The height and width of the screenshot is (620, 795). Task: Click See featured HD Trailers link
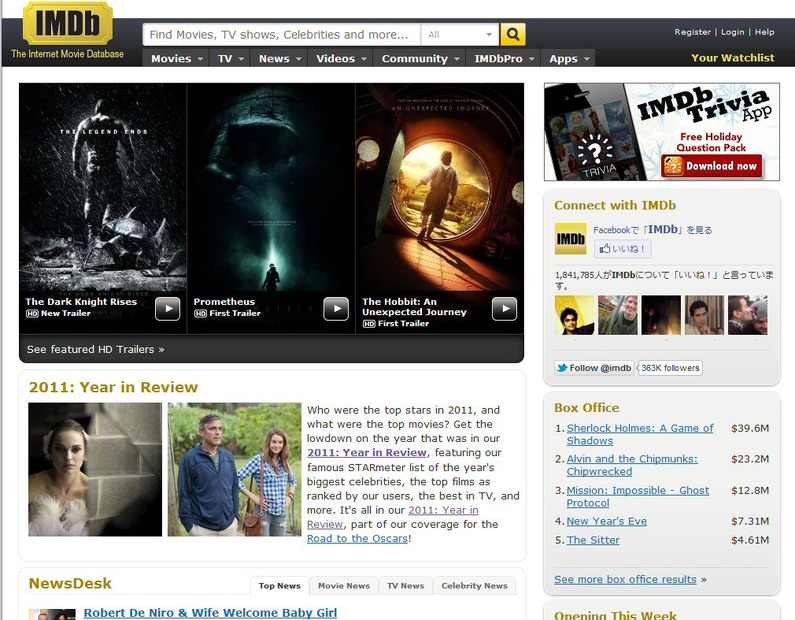[x=95, y=349]
